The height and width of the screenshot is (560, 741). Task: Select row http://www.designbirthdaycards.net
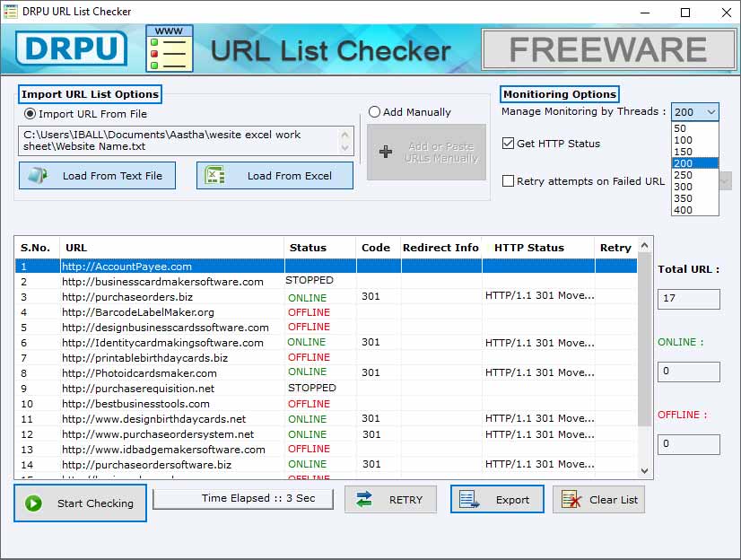click(x=326, y=419)
